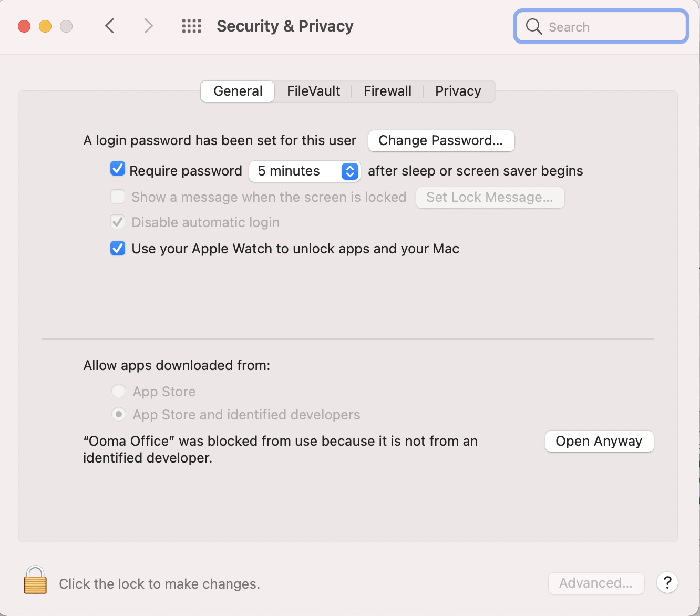Toggle the Require password checkbox
The image size is (700, 616).
(118, 169)
